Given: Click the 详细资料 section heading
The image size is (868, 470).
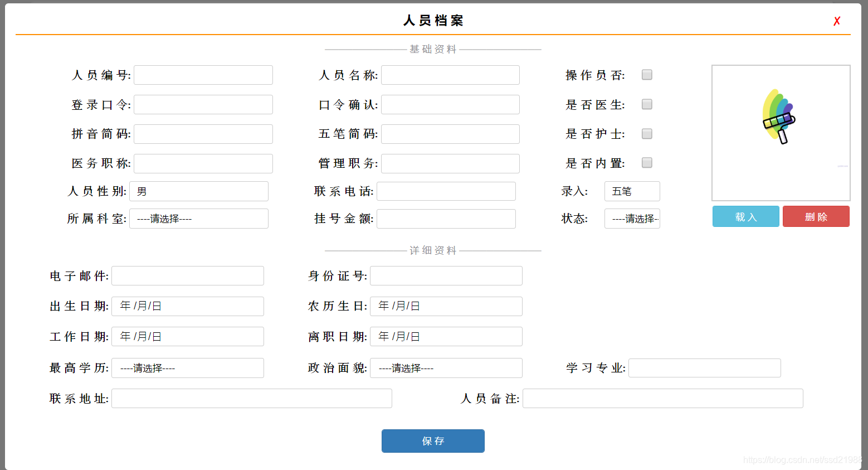Looking at the screenshot, I should pyautogui.click(x=433, y=250).
